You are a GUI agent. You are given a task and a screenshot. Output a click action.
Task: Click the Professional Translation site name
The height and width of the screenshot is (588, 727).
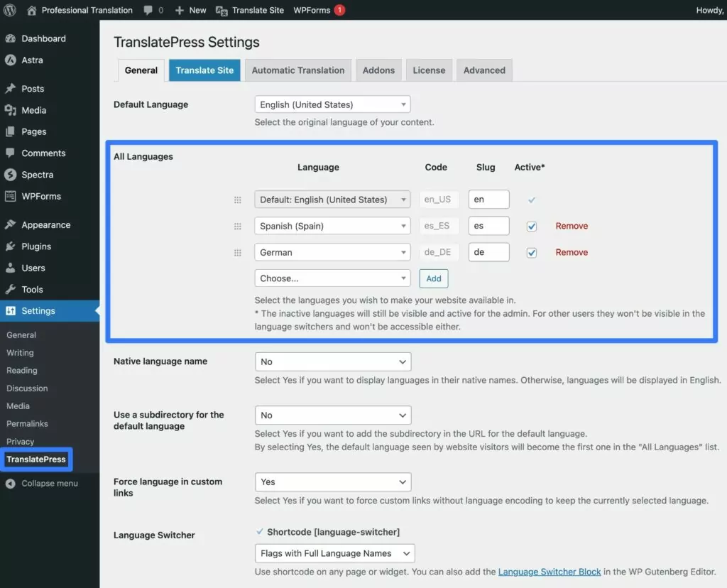point(87,10)
